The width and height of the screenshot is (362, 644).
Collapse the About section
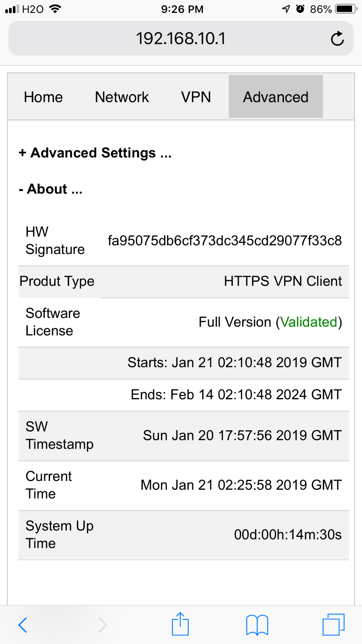click(50, 189)
